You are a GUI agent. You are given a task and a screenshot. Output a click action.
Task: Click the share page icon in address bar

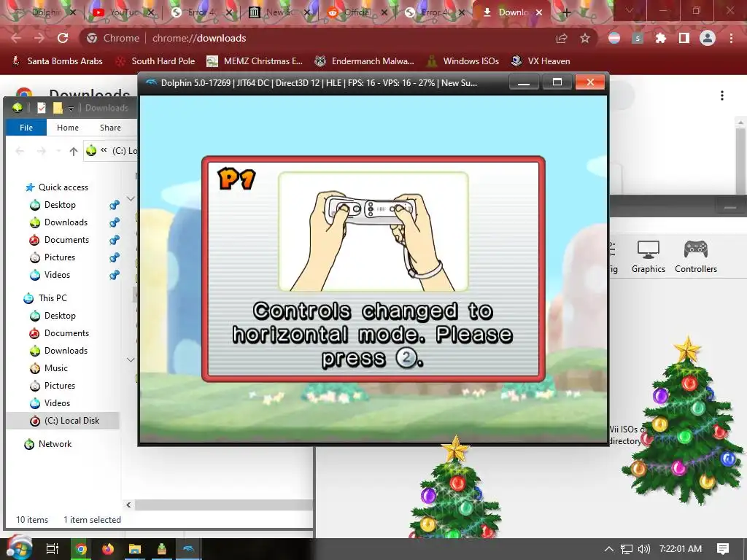point(562,39)
